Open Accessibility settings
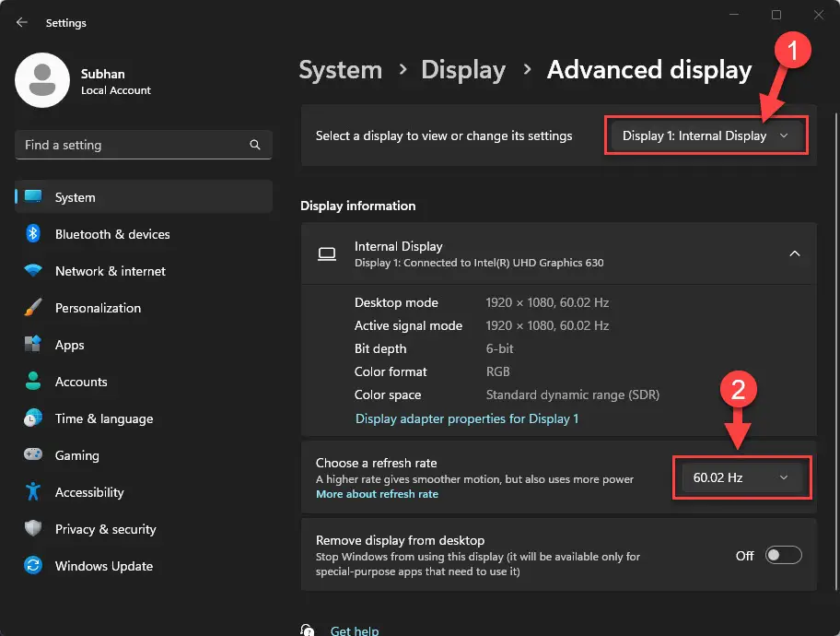Viewport: 840px width, 636px height. (144, 491)
